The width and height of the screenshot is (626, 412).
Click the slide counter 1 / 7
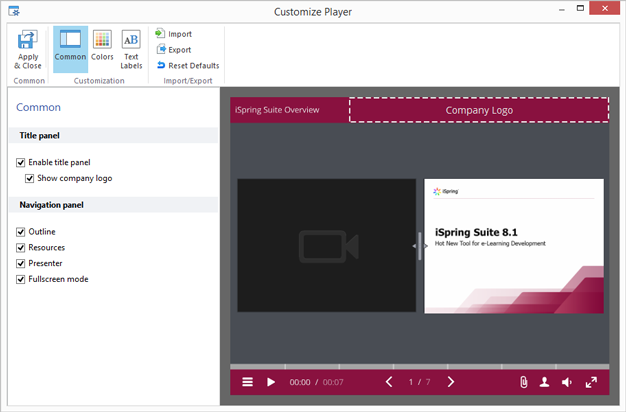[420, 382]
